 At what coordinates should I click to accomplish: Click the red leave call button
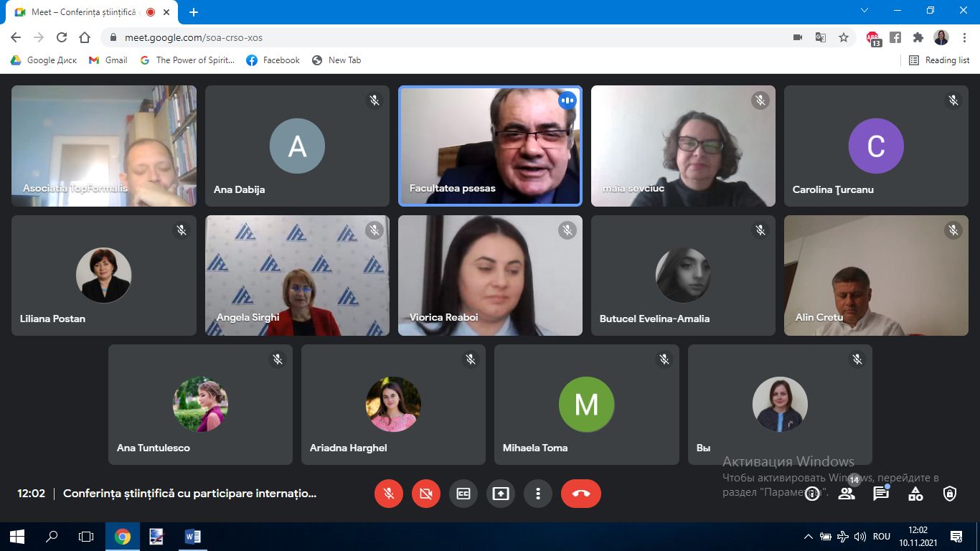(x=581, y=494)
